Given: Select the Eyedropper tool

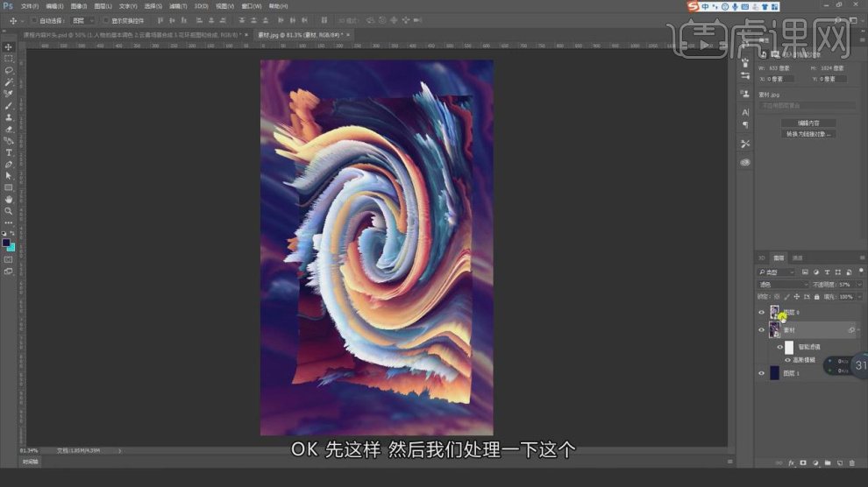Looking at the screenshot, I should pyautogui.click(x=8, y=94).
